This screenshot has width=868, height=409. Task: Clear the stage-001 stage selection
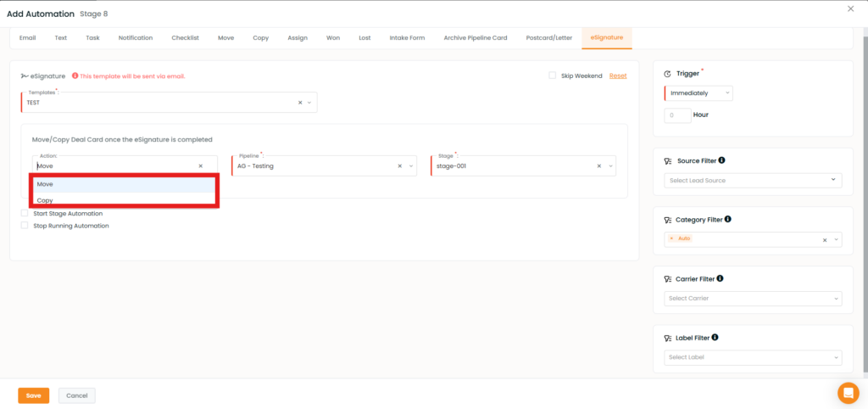[x=599, y=166]
